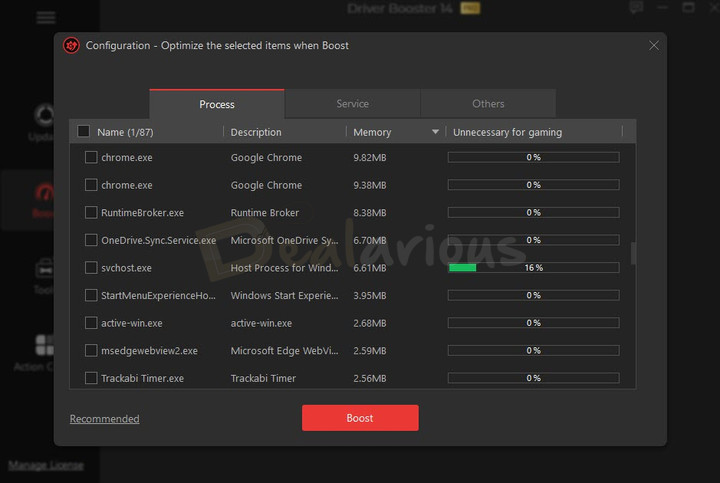The image size is (720, 483).
Task: Select the 'Microsoft Edge WebVi...' description
Action: click(x=284, y=350)
